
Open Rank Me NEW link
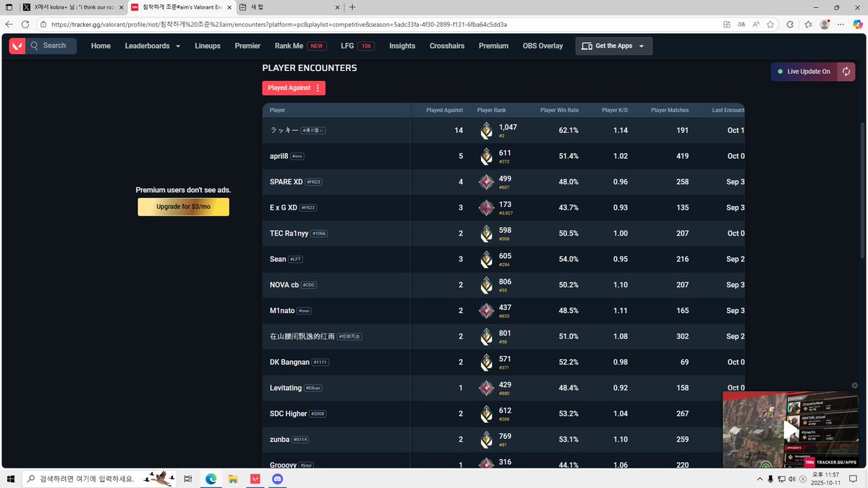[300, 46]
